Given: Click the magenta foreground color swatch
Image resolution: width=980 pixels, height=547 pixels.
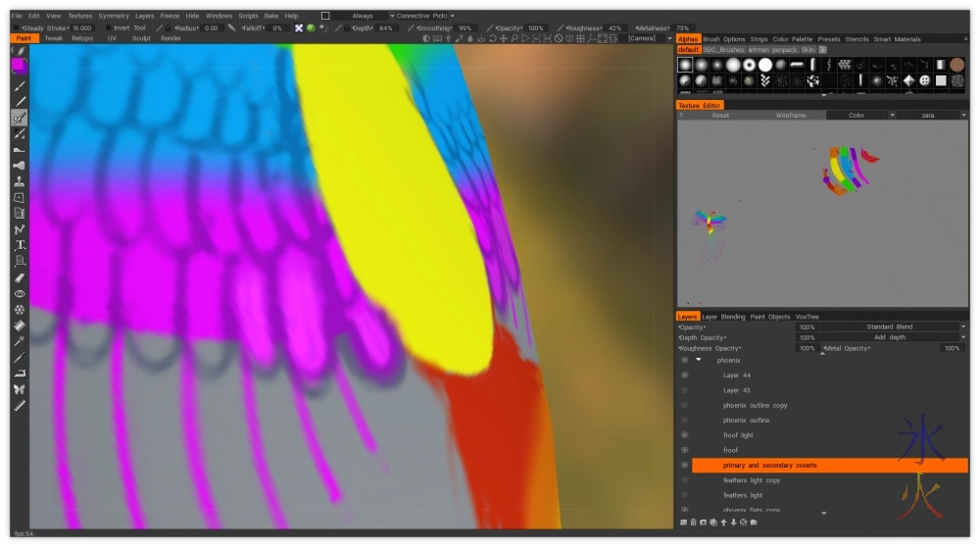Looking at the screenshot, I should click(19, 65).
